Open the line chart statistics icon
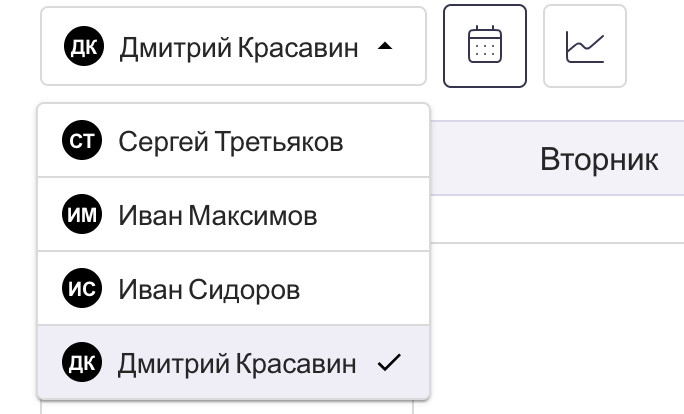 pyautogui.click(x=584, y=47)
